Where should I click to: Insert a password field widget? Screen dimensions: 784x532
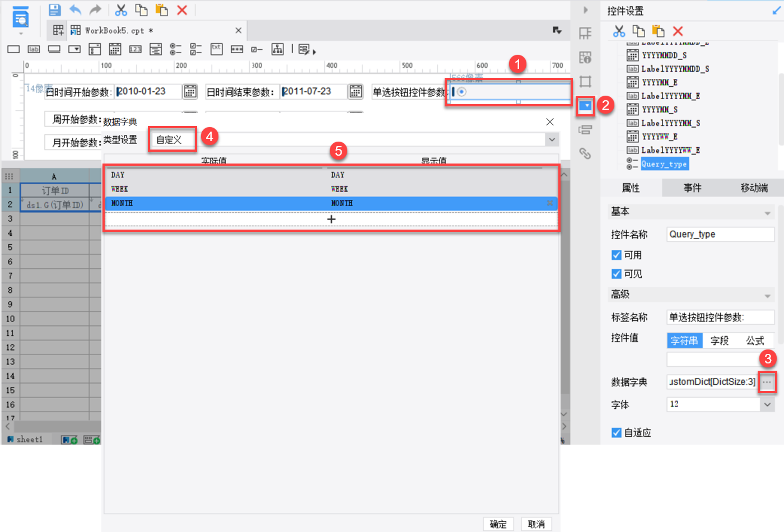237,49
